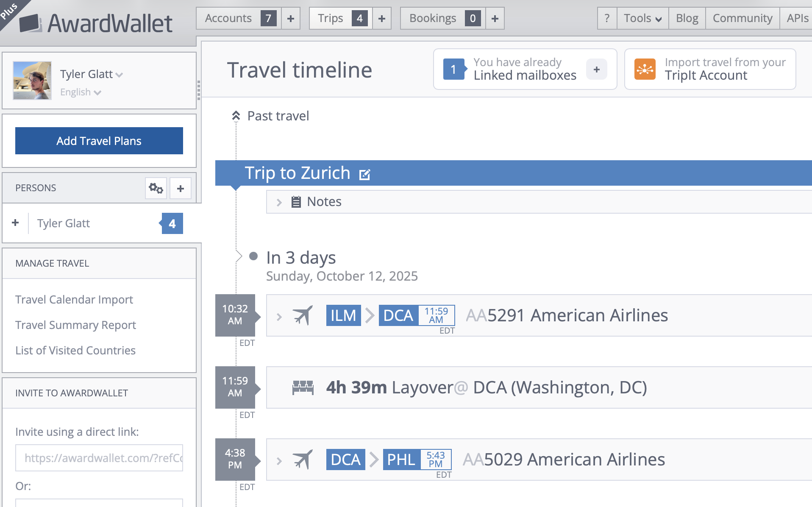Open the Tools menu
812x507 pixels.
(x=642, y=18)
